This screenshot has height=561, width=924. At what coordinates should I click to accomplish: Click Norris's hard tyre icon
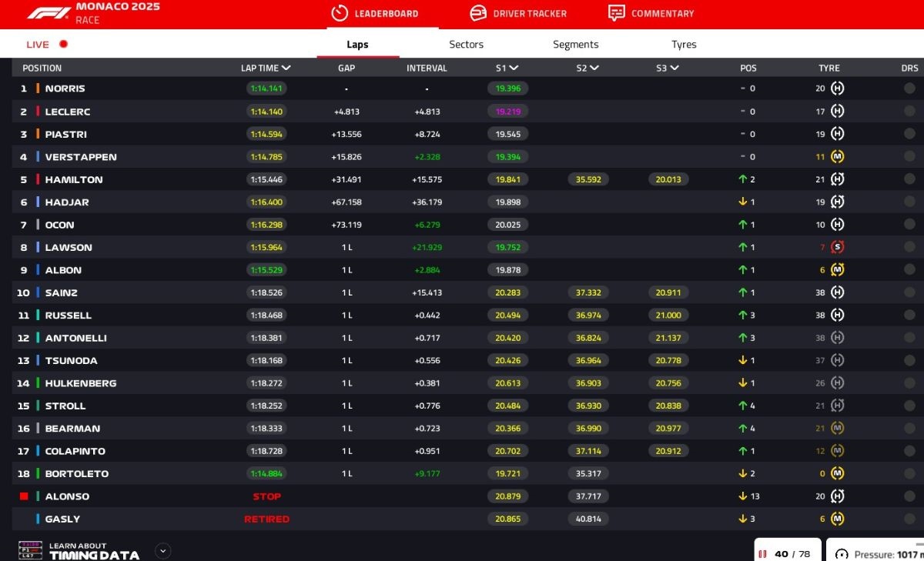click(838, 88)
